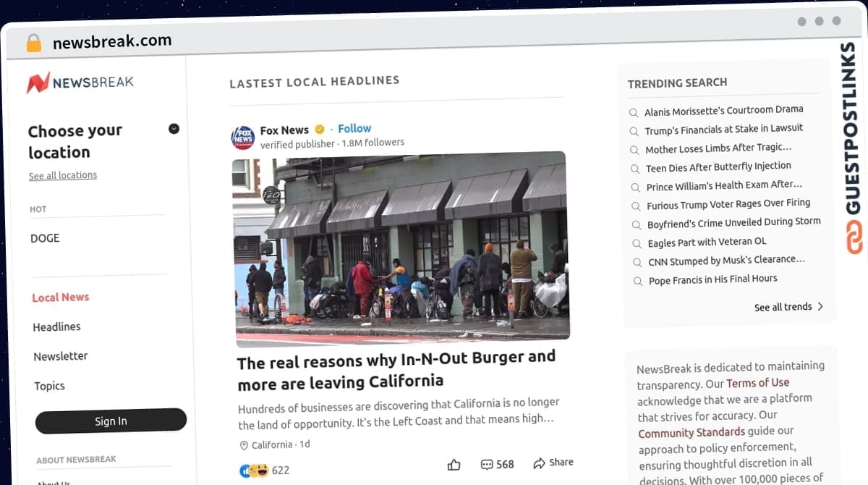Click the California location pin icon
This screenshot has height=485, width=868.
click(x=244, y=445)
